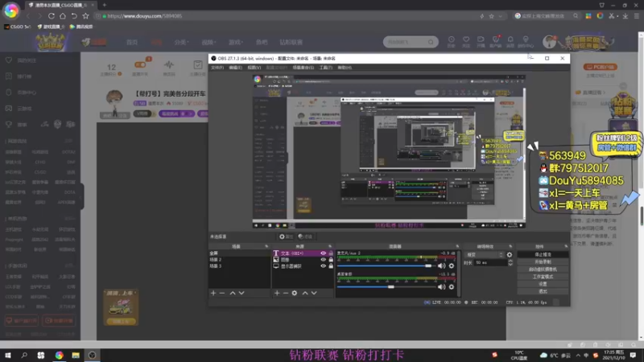
Task: Click the browser home icon
Action: pos(63,16)
